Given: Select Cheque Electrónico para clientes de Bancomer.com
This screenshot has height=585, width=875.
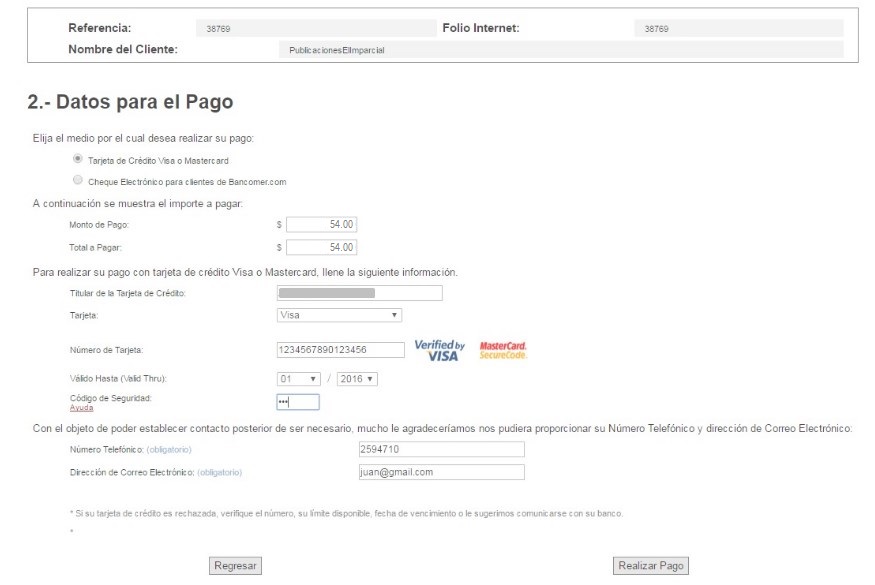Looking at the screenshot, I should pyautogui.click(x=78, y=181).
